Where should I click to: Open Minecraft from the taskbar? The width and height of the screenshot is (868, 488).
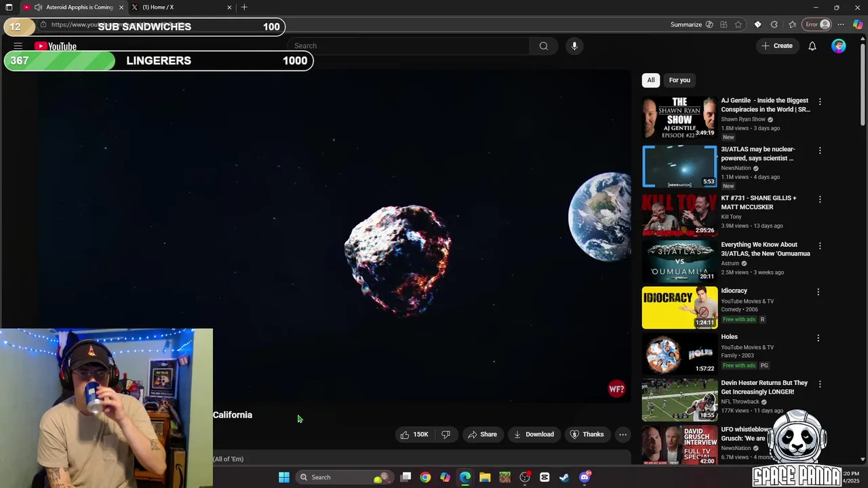pos(505,477)
